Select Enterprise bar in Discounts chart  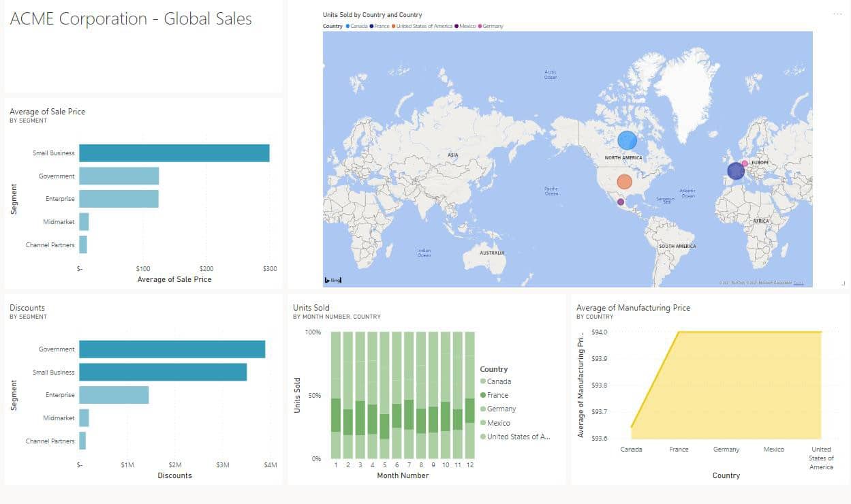tap(114, 395)
